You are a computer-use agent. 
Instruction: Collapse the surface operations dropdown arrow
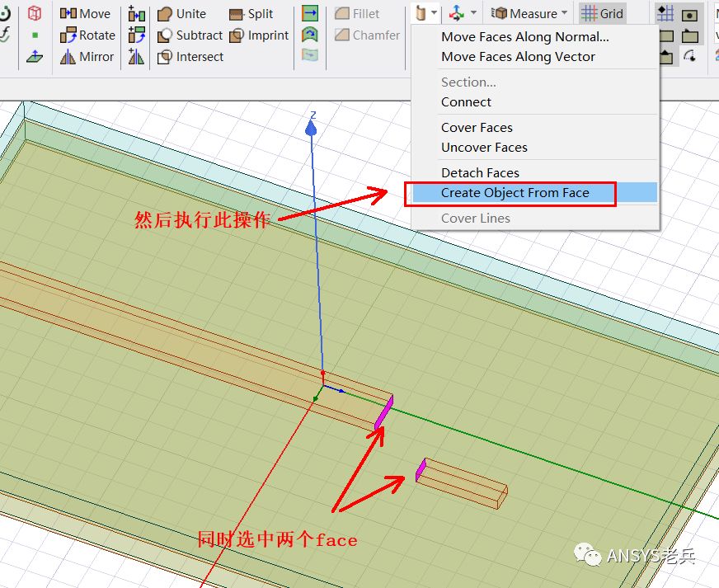click(434, 13)
